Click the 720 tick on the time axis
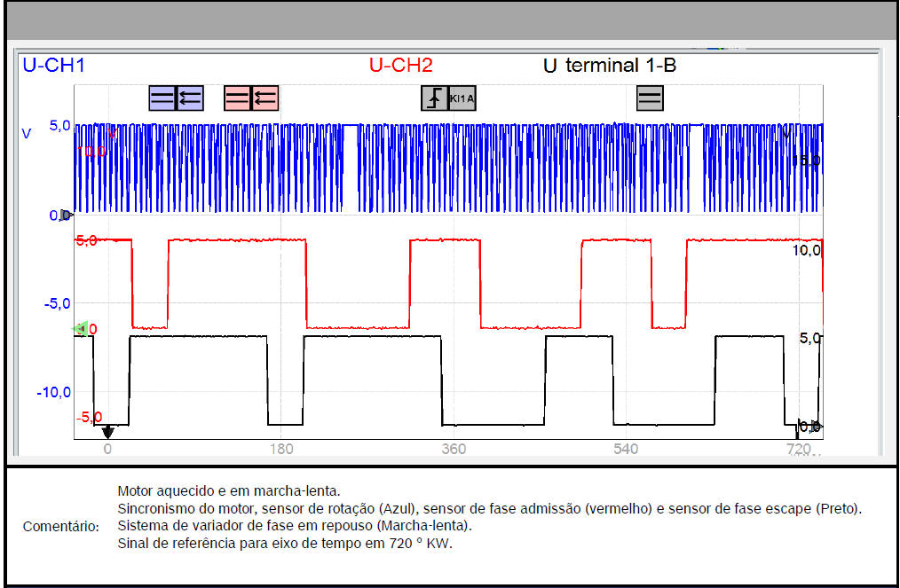The height and width of the screenshot is (588, 900). (798, 450)
